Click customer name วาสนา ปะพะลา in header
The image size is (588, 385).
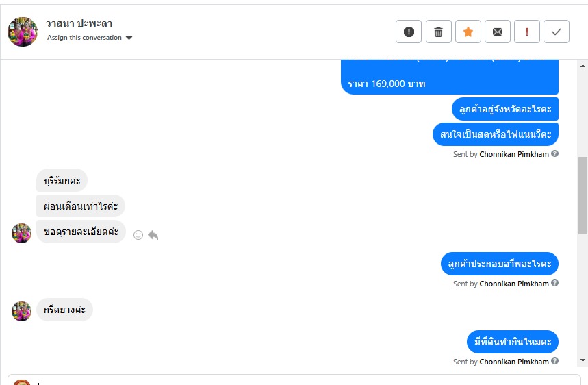pyautogui.click(x=79, y=23)
